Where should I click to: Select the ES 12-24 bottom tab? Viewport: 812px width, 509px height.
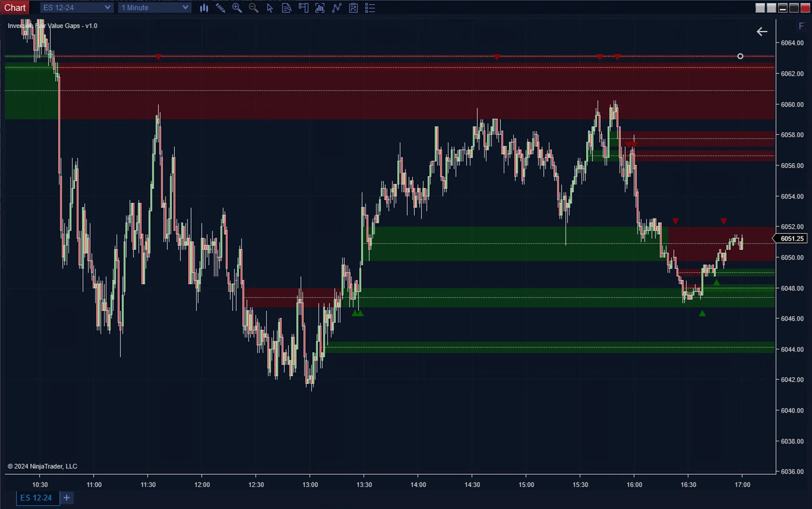(36, 498)
